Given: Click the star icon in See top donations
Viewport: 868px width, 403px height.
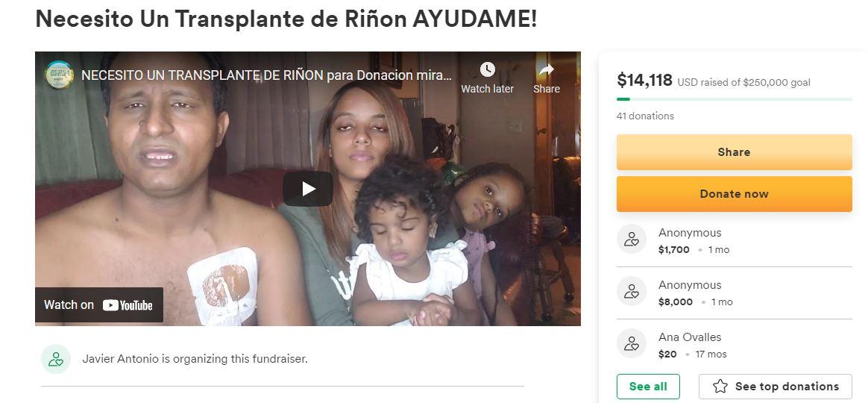Looking at the screenshot, I should (720, 387).
